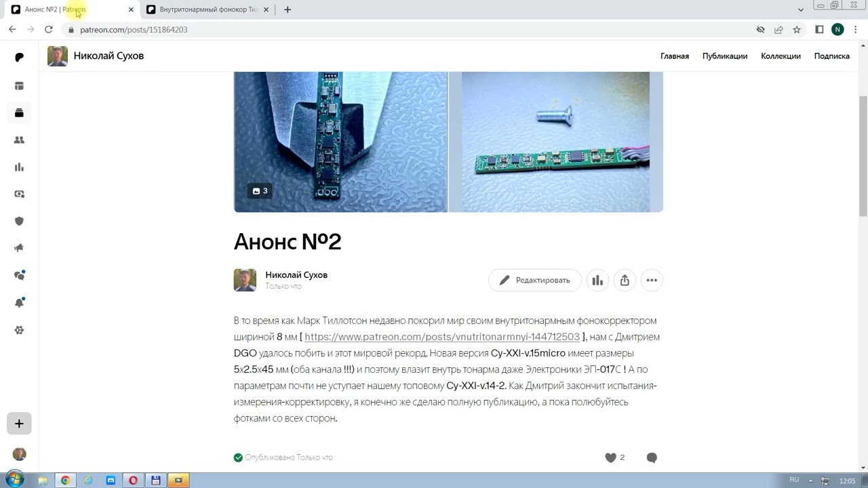Click the Опубликовано Только что status

(283, 457)
